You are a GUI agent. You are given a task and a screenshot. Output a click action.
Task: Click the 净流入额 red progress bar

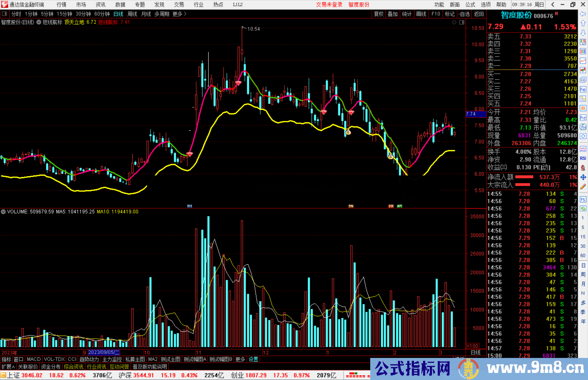[524, 177]
